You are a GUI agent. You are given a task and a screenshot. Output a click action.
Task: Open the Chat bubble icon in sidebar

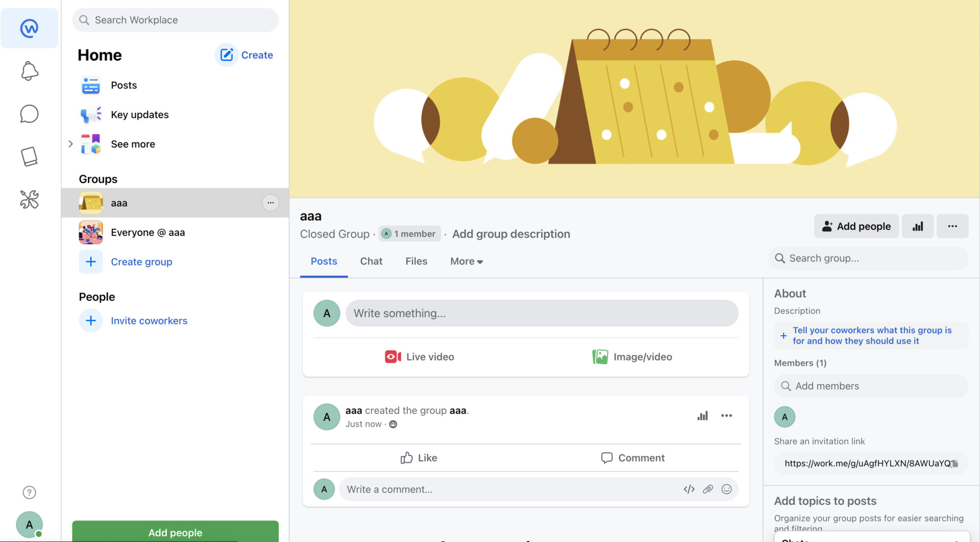coord(29,114)
